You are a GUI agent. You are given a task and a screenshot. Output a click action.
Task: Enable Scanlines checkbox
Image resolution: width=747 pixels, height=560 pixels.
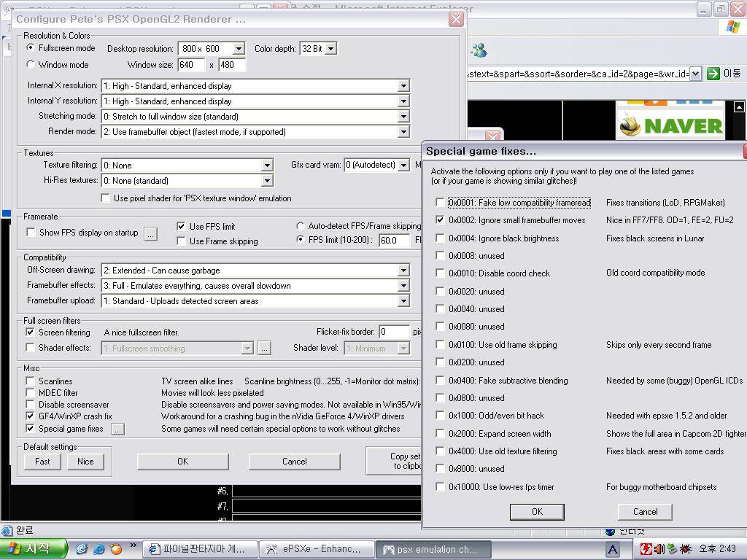point(30,381)
